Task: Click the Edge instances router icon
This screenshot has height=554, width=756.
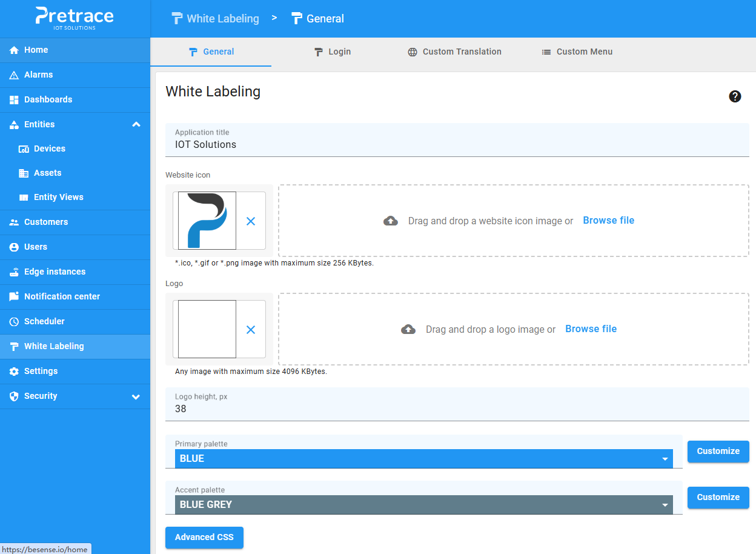Action: coord(14,272)
